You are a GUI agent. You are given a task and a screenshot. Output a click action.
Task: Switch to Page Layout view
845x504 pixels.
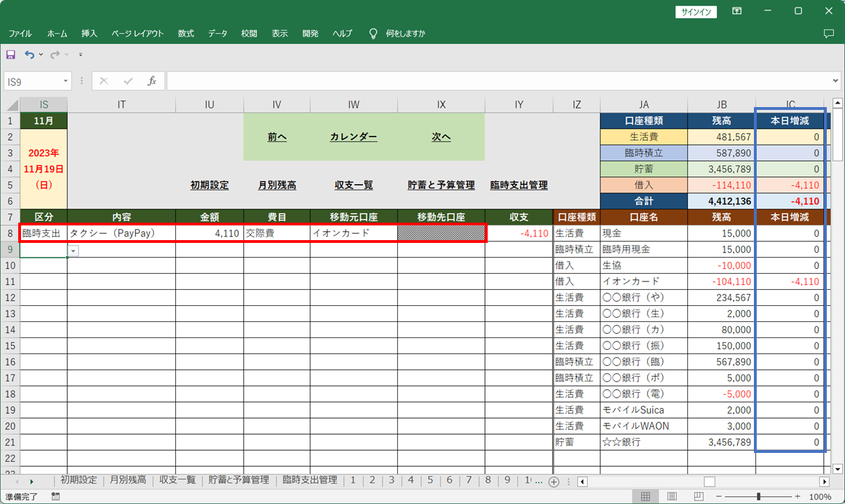coord(672,496)
